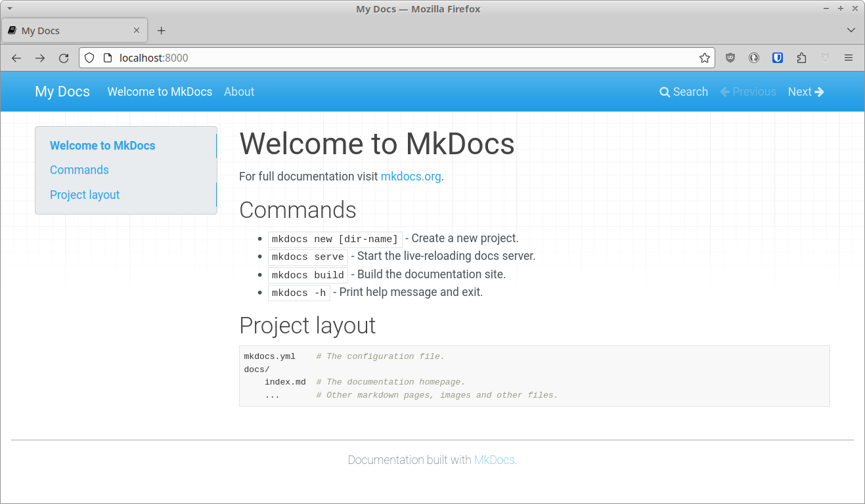
Task: Close the My Docs tab
Action: [137, 30]
